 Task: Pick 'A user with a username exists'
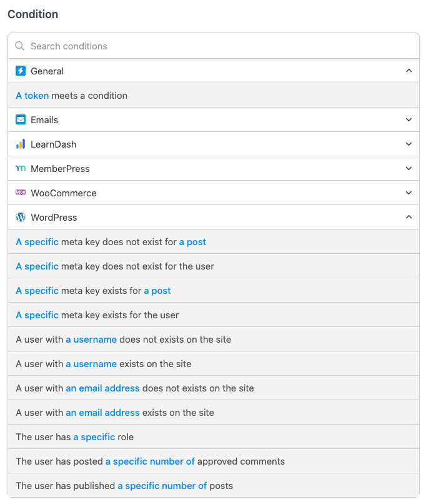tap(214, 363)
